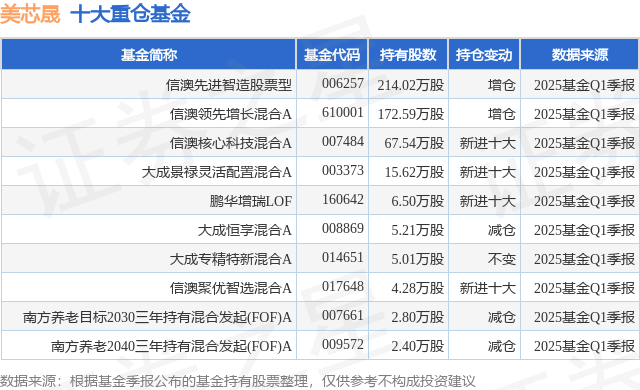Image resolution: width=640 pixels, height=390 pixels.
Task: Click the 持仓变动 column header
Action: coord(484,55)
